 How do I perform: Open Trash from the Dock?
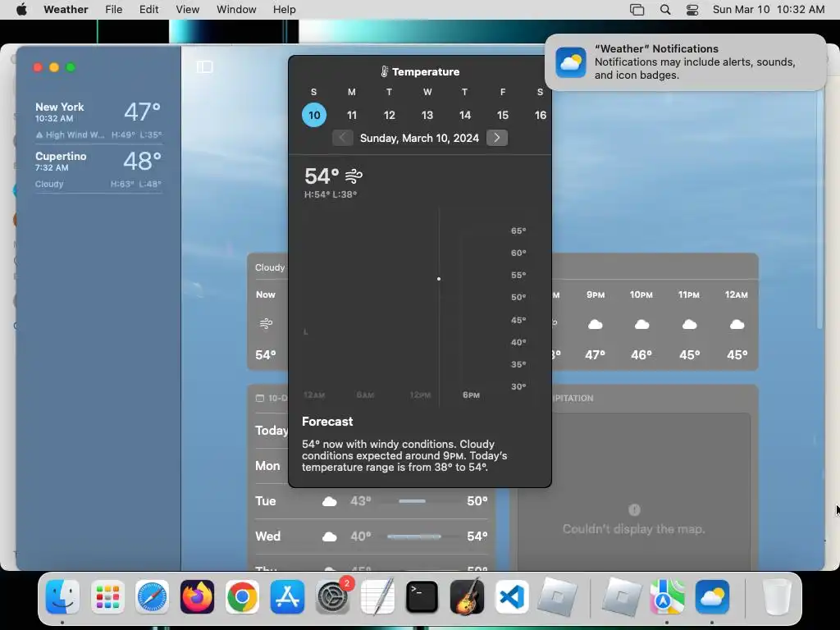pyautogui.click(x=776, y=597)
